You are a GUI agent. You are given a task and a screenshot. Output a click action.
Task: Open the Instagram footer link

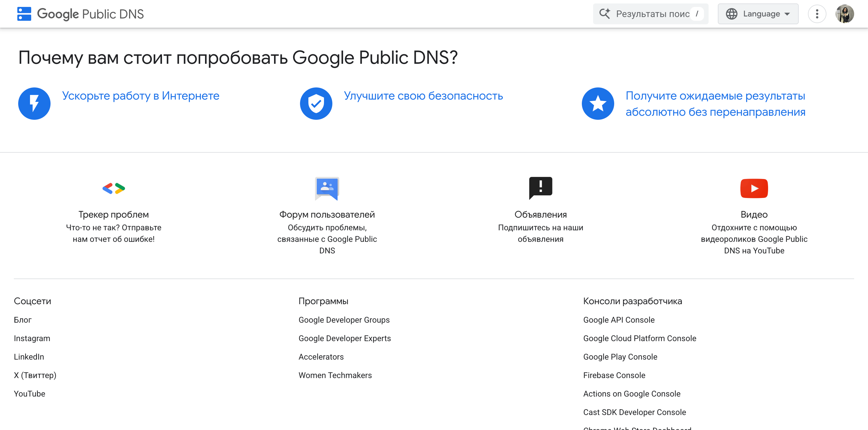pyautogui.click(x=32, y=338)
